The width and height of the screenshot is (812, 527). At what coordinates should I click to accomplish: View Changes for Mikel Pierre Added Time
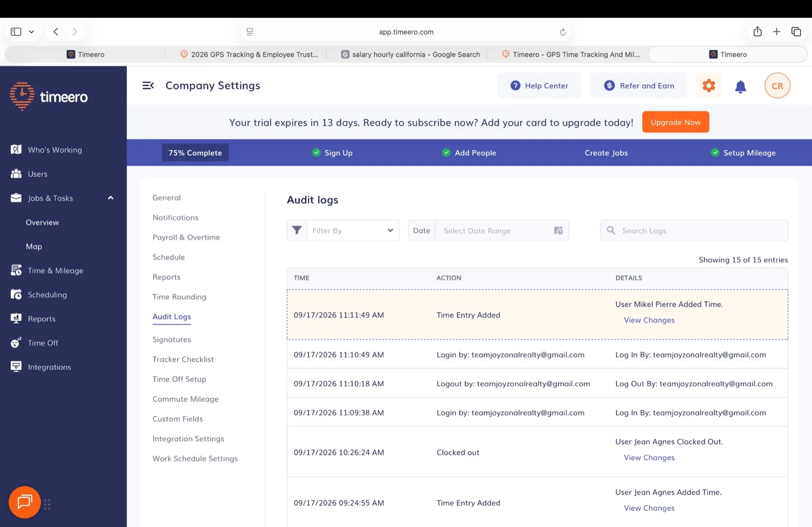[x=649, y=320]
